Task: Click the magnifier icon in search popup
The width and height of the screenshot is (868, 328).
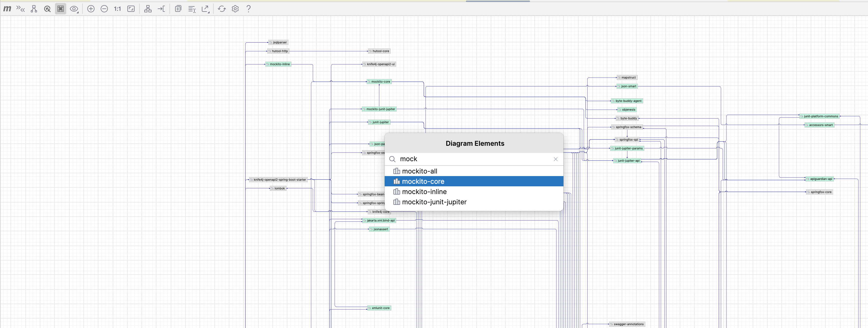Action: [x=392, y=159]
